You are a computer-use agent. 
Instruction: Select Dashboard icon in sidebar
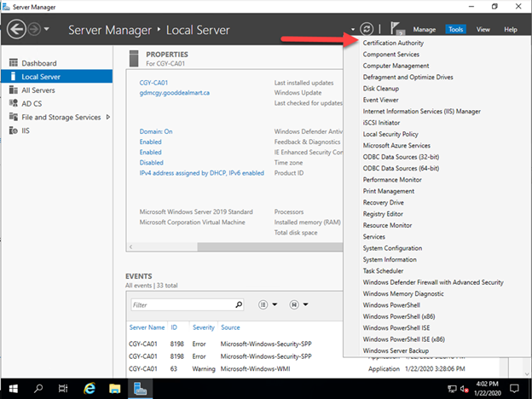[x=14, y=63]
